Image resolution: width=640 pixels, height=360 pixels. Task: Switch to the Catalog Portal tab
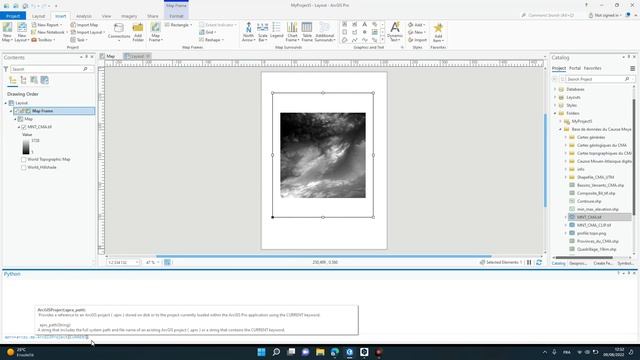click(575, 68)
